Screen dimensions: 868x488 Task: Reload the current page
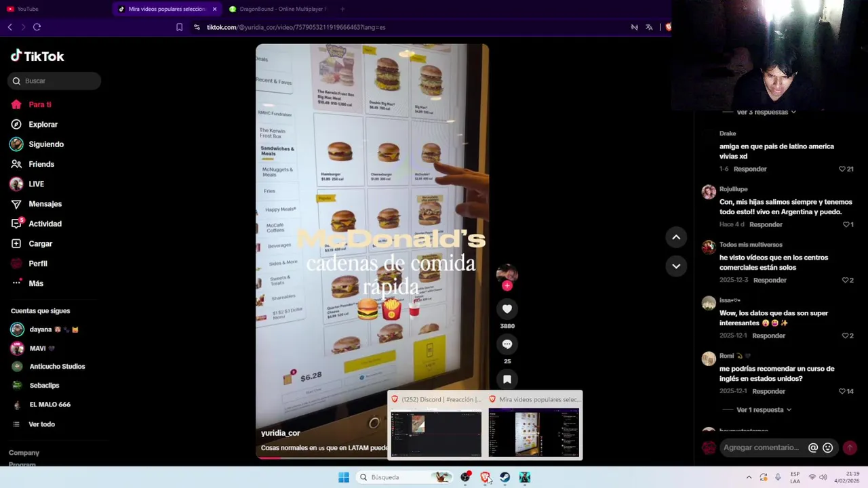click(x=37, y=27)
